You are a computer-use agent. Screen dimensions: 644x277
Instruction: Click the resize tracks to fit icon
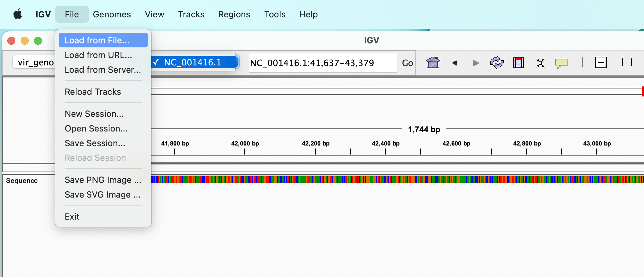tap(540, 63)
